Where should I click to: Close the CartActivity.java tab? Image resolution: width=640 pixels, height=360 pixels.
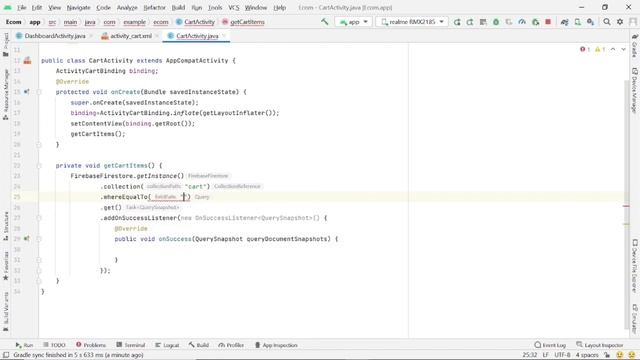224,36
